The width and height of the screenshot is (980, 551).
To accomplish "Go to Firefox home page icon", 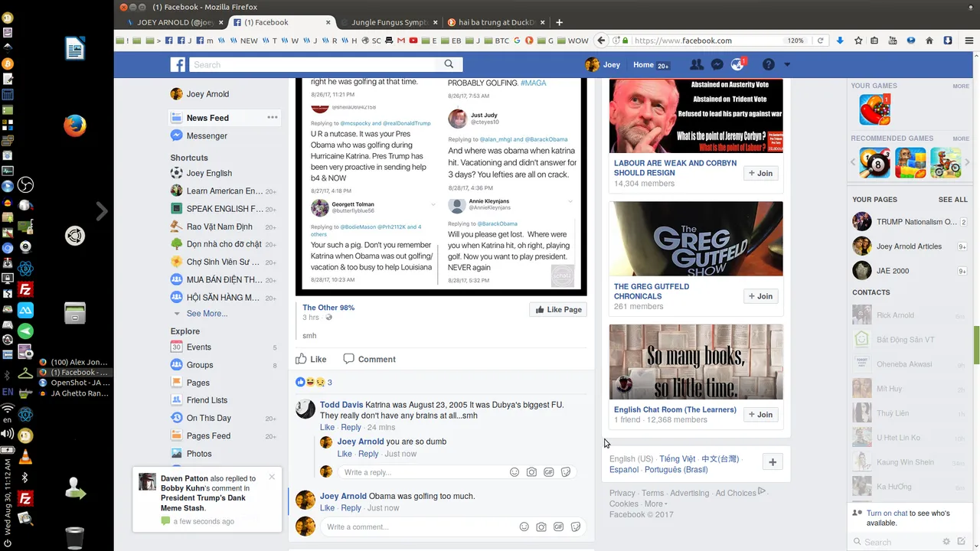I will pyautogui.click(x=929, y=41).
